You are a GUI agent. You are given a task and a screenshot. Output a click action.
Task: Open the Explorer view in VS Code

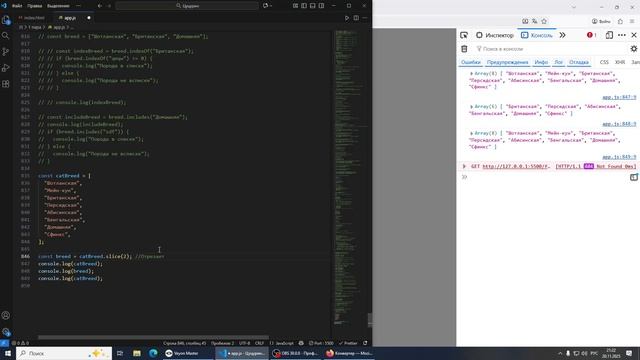point(6,20)
